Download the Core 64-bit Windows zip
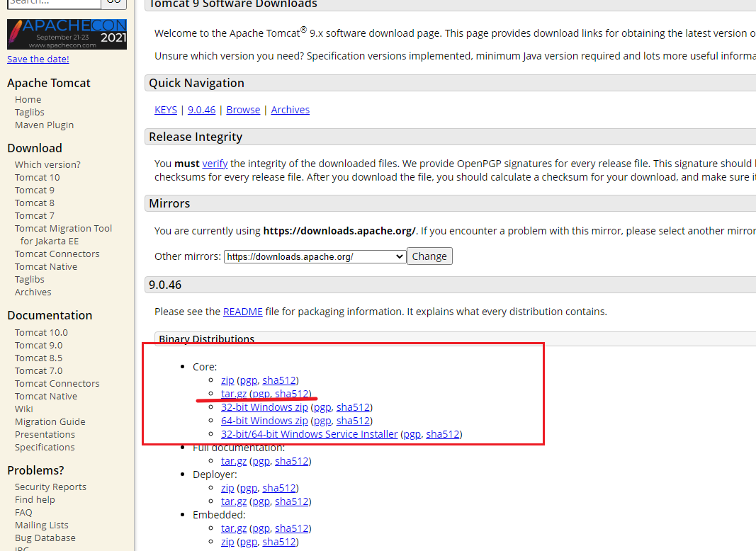Image resolution: width=756 pixels, height=551 pixels. coord(264,421)
